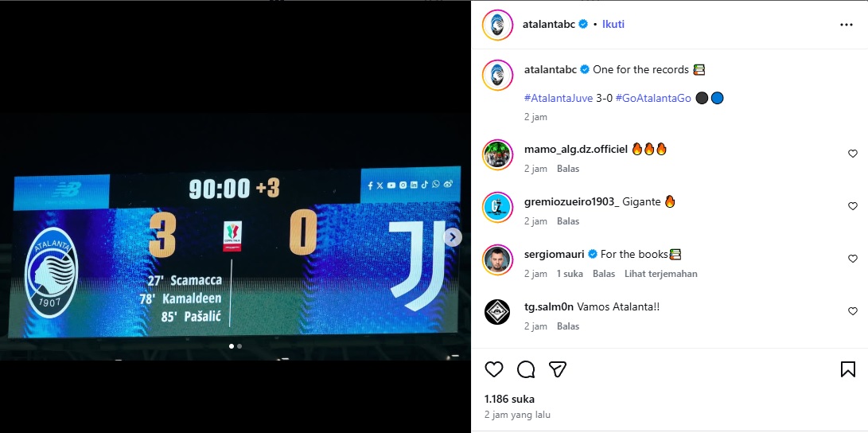The width and height of the screenshot is (868, 433).
Task: Like the post with heart icon
Action: coord(494,369)
